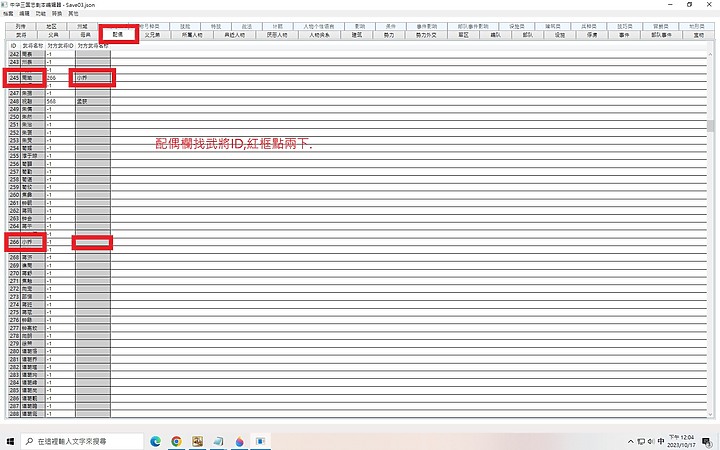Open the network status tray icon

pos(641,442)
